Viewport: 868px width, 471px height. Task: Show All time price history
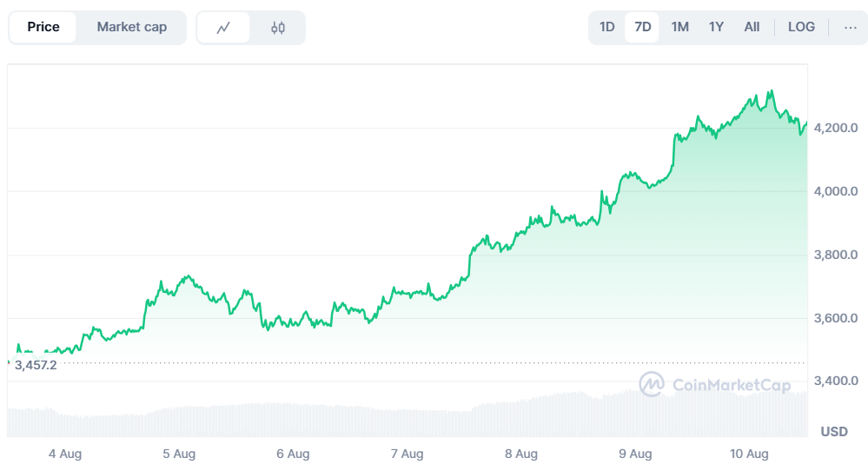tap(752, 27)
